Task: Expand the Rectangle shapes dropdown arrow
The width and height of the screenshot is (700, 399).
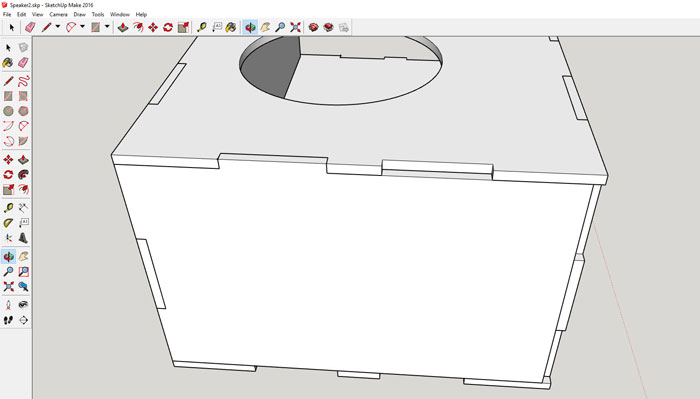Action: (107, 27)
